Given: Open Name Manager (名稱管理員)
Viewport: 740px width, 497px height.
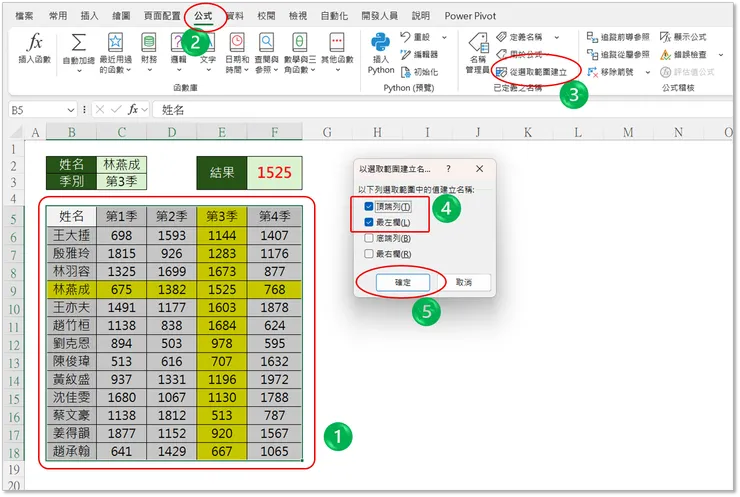Looking at the screenshot, I should [478, 53].
